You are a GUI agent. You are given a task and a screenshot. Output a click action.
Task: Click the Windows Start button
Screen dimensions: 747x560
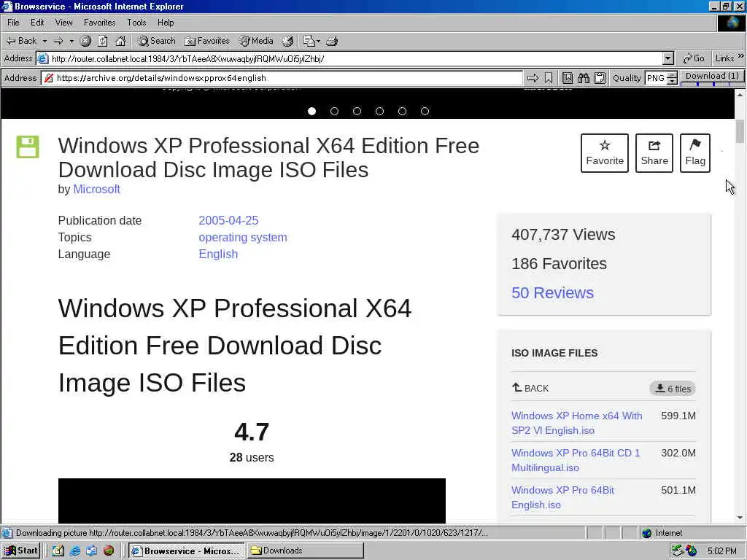[21, 551]
